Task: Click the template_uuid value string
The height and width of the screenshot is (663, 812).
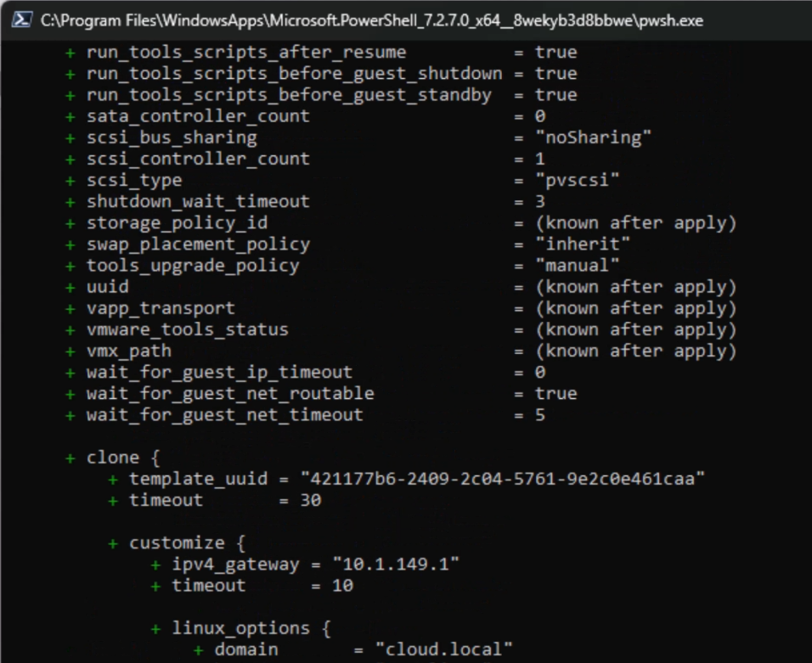Action: tap(504, 479)
